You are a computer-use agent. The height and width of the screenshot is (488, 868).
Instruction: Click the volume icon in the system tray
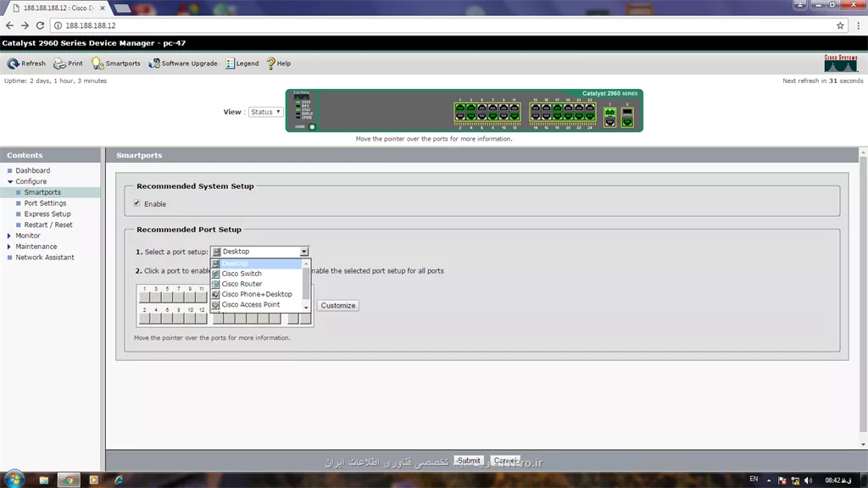tap(808, 480)
